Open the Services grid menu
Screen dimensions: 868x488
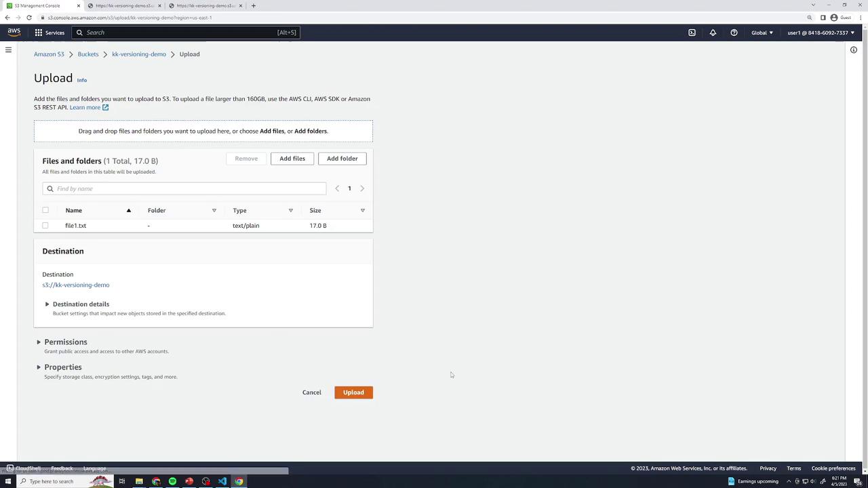[50, 33]
